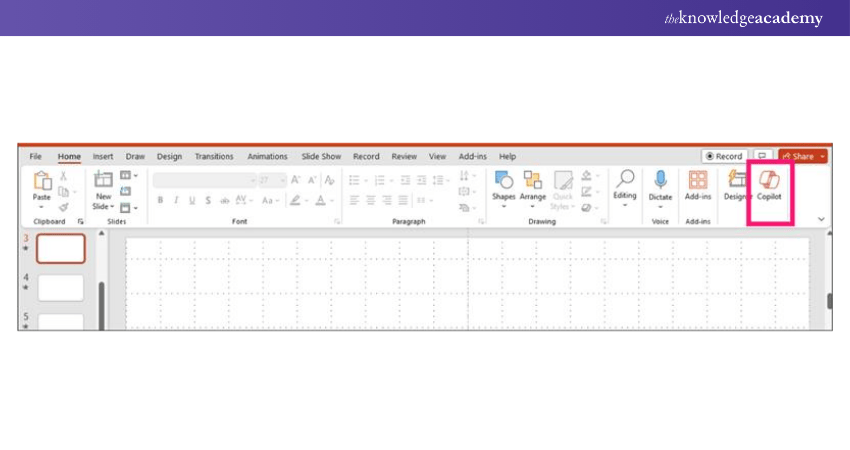The image size is (850, 450).
Task: Click the Paste clipboard icon
Action: [x=42, y=182]
